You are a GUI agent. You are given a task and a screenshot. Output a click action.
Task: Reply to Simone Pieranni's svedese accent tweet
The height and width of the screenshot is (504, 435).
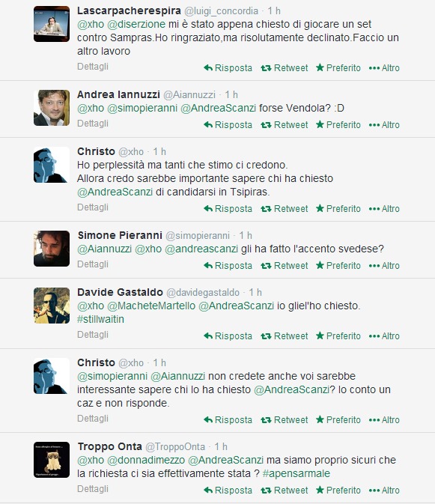(228, 266)
